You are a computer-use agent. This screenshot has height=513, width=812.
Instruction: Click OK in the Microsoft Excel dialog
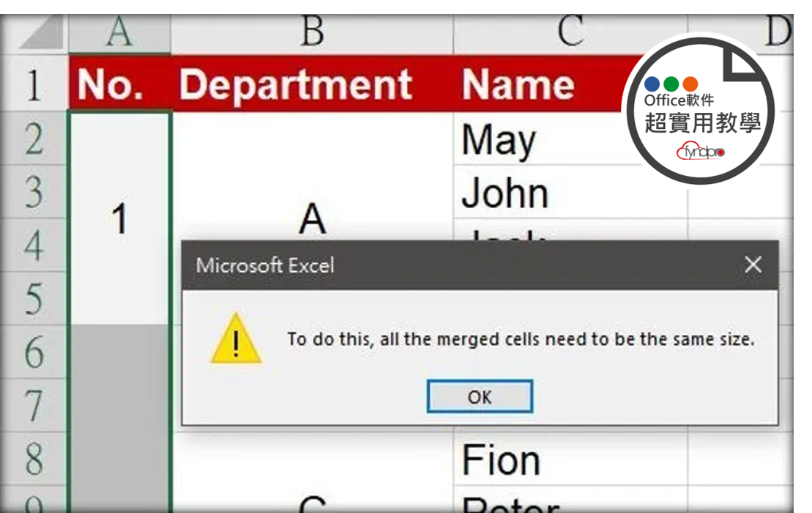(480, 396)
